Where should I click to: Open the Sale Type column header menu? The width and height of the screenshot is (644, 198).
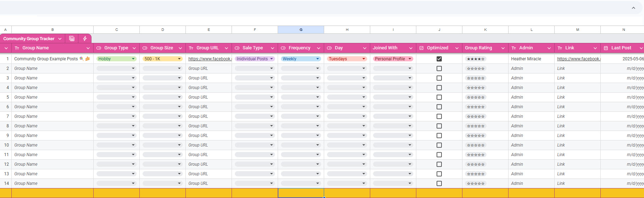tap(272, 48)
